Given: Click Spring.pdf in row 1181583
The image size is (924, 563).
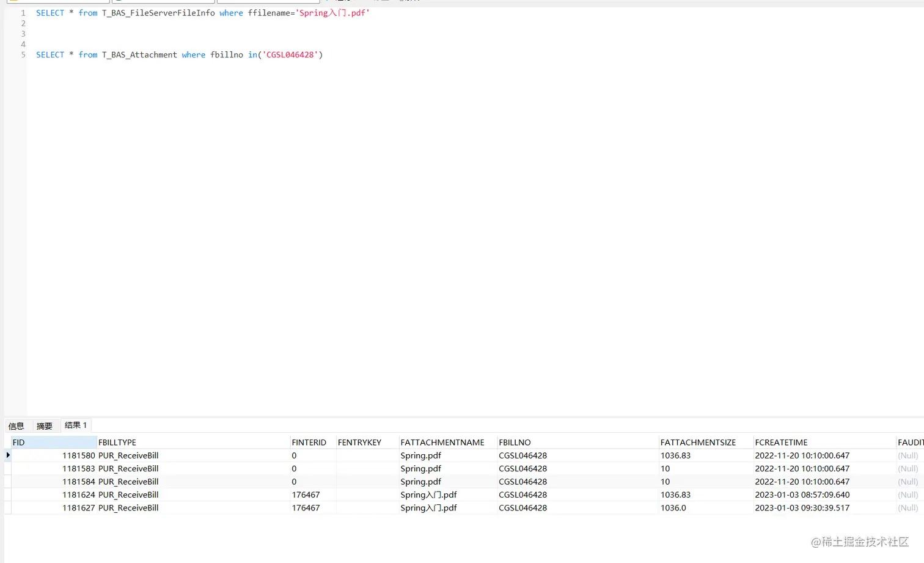Looking at the screenshot, I should pyautogui.click(x=420, y=469).
